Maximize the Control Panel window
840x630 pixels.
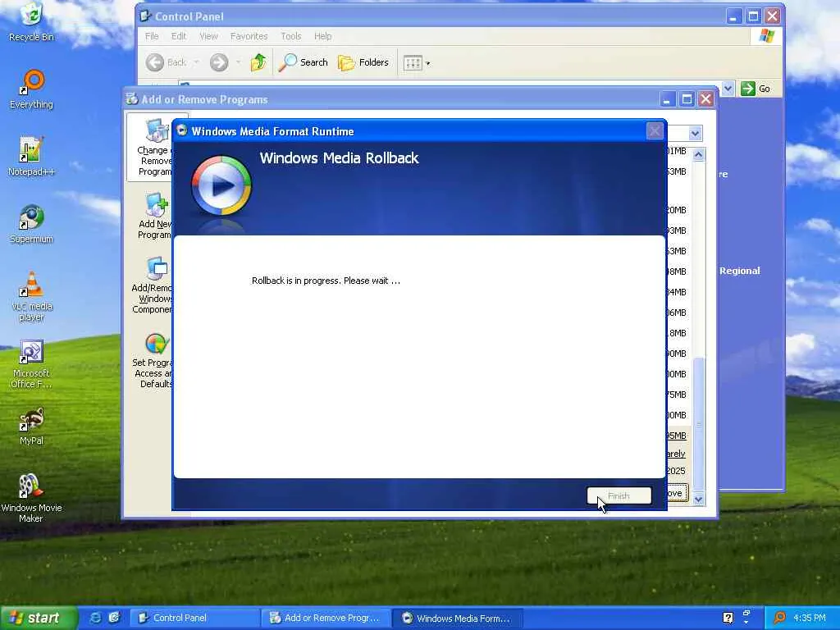point(753,16)
